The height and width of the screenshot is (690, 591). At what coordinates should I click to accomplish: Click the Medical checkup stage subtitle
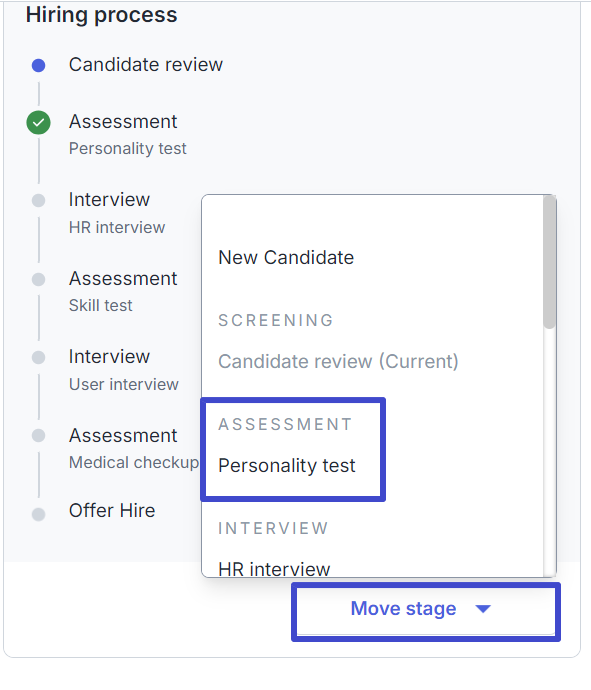pyautogui.click(x=134, y=462)
